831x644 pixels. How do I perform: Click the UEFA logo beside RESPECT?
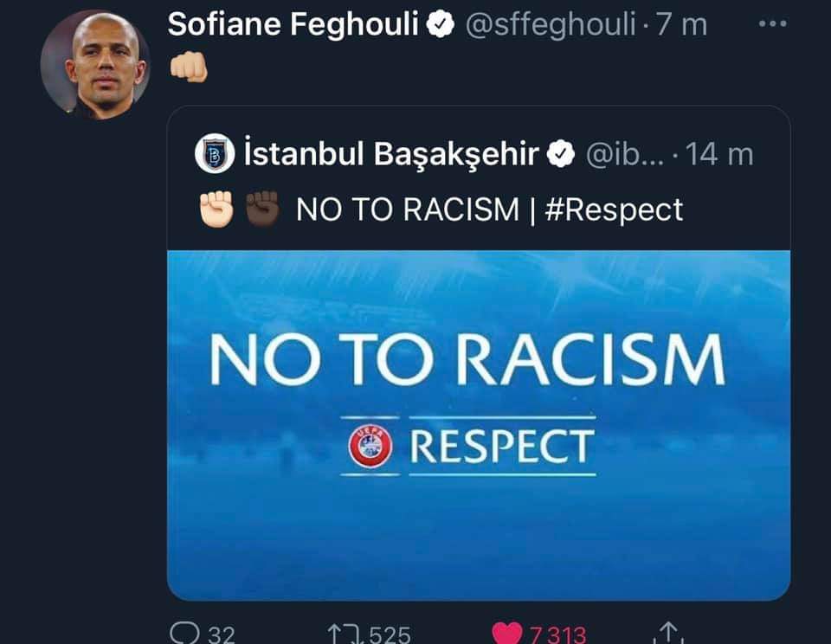click(370, 446)
